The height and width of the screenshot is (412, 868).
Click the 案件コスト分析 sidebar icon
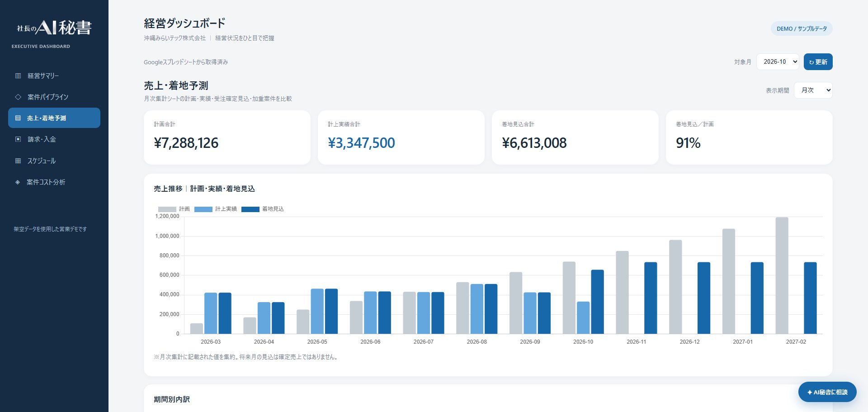18,182
